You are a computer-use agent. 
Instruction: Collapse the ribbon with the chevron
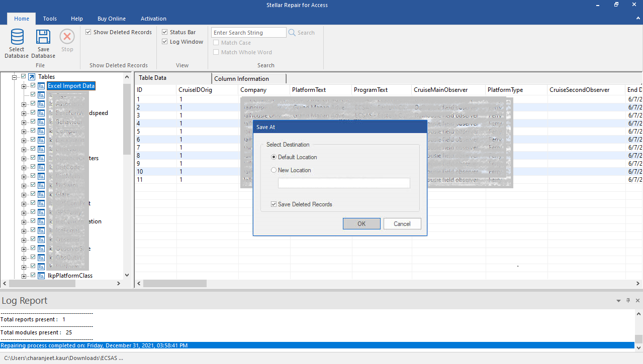(x=637, y=19)
